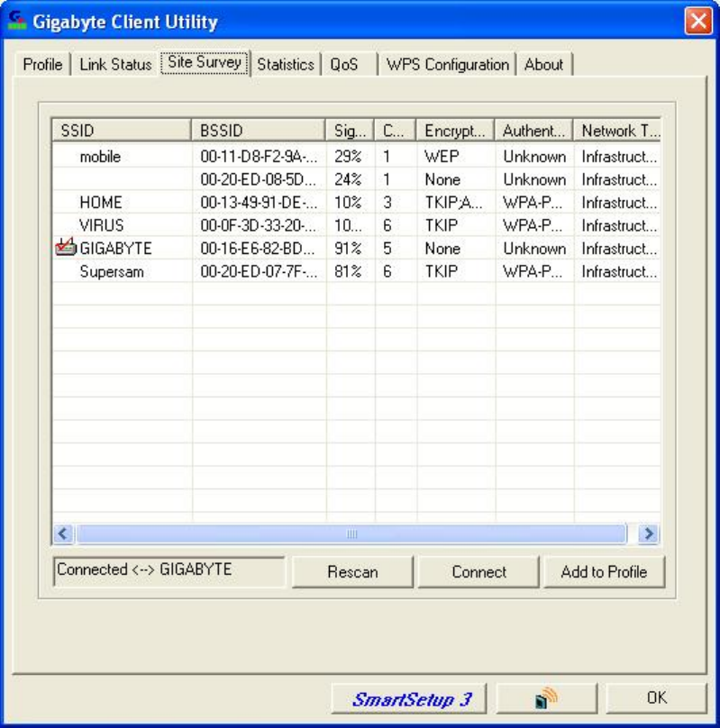Sort by the Encrypt... column header
Screen dimensions: 720x728
tap(455, 130)
